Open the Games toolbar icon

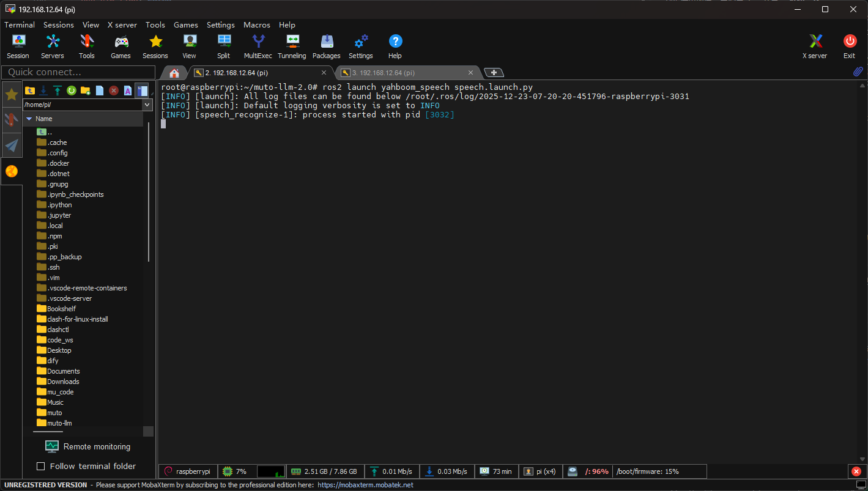pos(121,46)
